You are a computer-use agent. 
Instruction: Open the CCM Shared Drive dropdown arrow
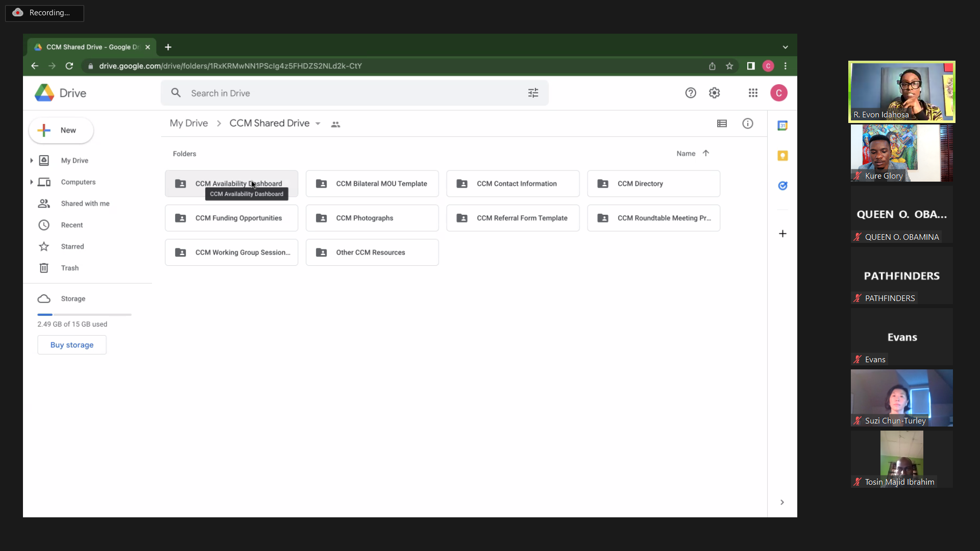tap(318, 124)
